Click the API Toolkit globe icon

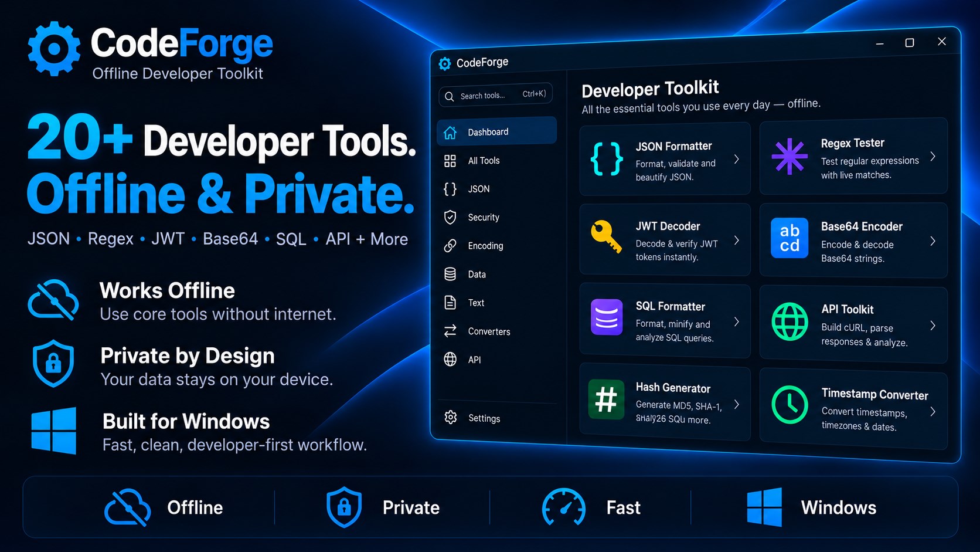pyautogui.click(x=790, y=321)
